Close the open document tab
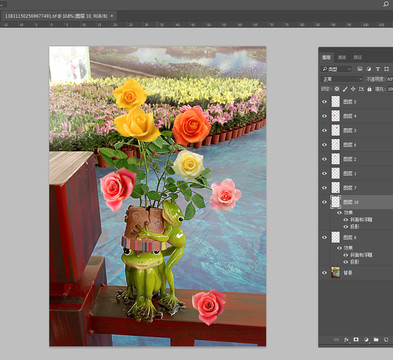393x360 pixels. 112,16
